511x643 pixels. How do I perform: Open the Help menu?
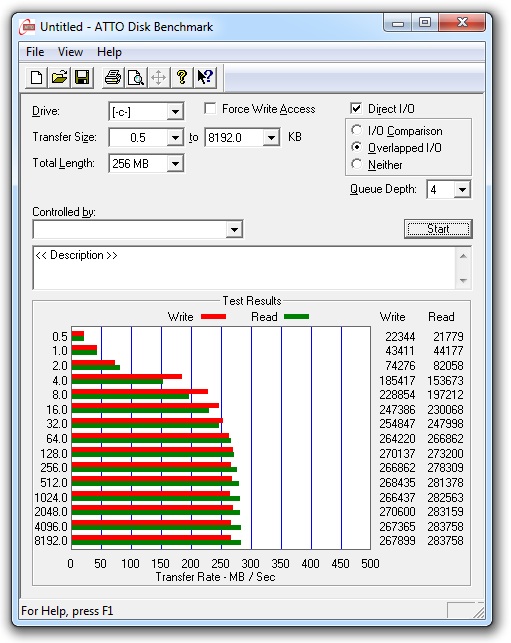pos(109,52)
